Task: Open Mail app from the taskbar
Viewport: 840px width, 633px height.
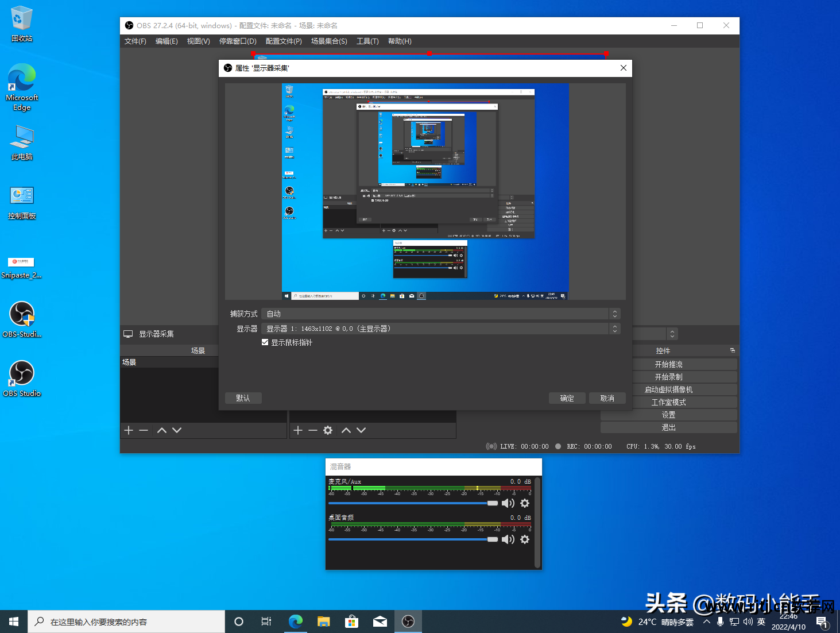Action: [x=380, y=622]
